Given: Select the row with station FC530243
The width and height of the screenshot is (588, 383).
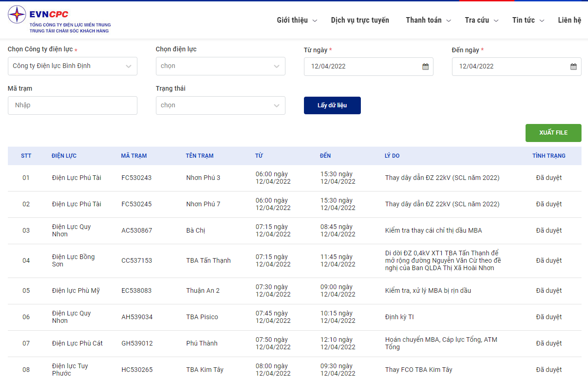Looking at the screenshot, I should click(x=295, y=178).
